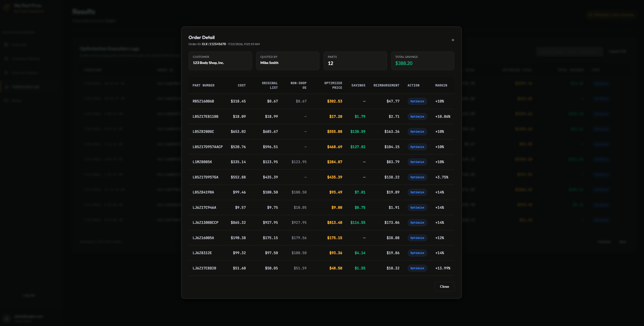This screenshot has height=326, width=644.
Task: Select part number LJ6Z17C882B
Action: point(204,268)
